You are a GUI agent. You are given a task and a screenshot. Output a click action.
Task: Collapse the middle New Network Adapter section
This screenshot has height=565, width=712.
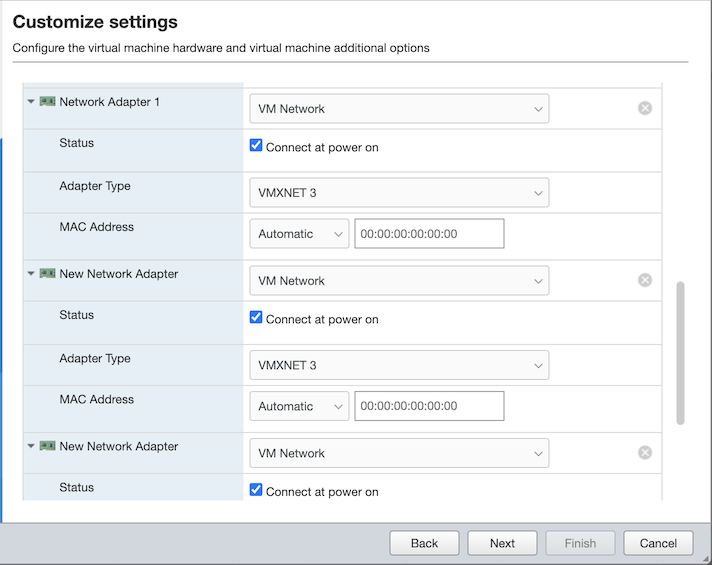[31, 274]
